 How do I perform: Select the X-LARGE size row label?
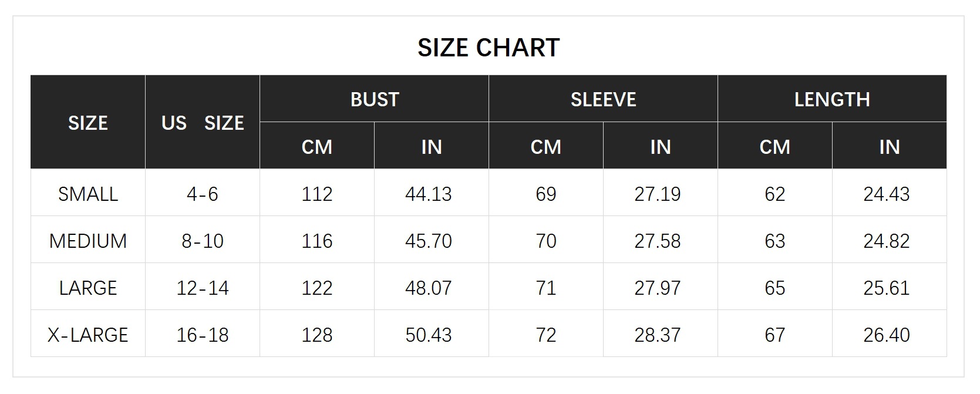coord(88,335)
